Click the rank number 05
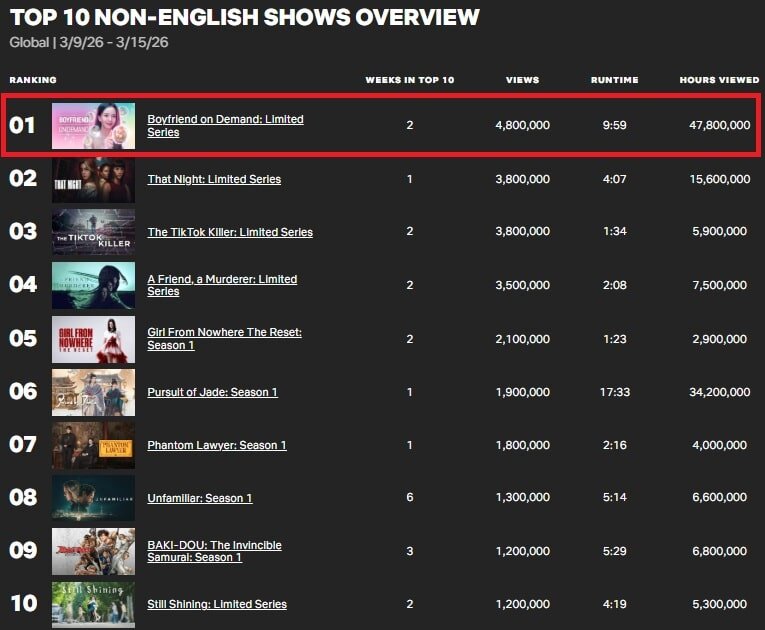 23,338
